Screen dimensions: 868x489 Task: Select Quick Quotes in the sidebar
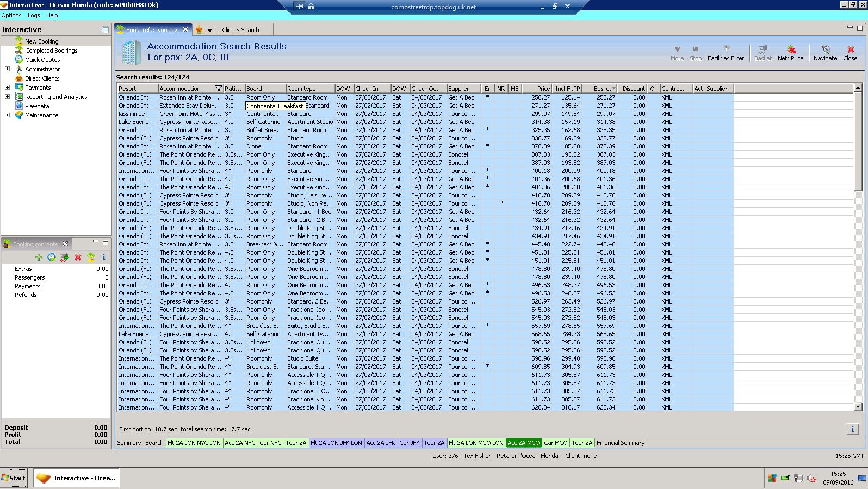click(42, 60)
